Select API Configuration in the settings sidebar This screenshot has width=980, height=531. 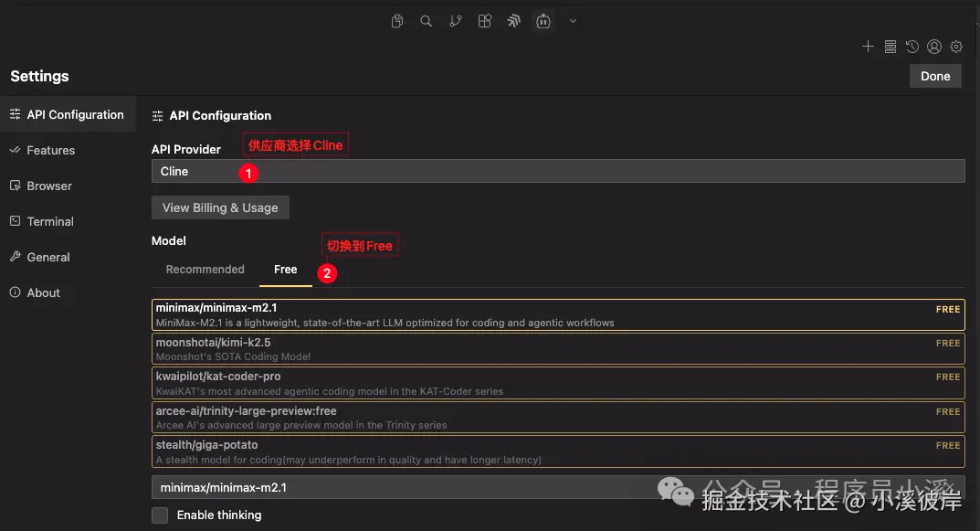(68, 114)
